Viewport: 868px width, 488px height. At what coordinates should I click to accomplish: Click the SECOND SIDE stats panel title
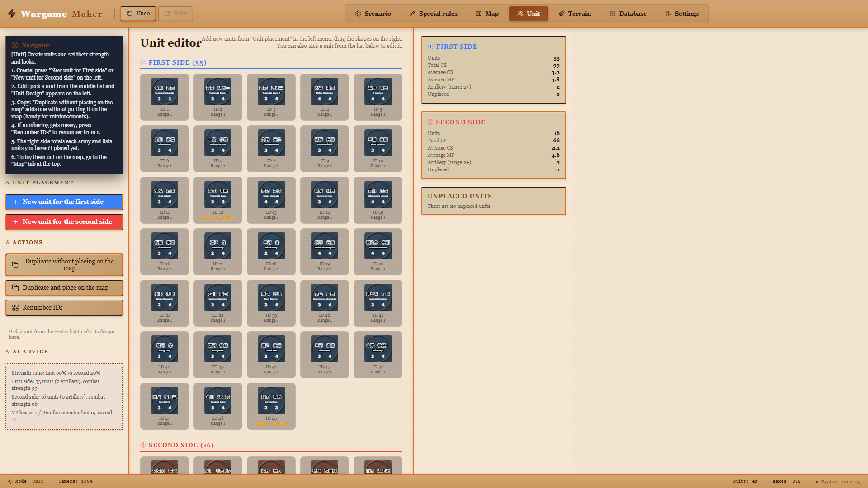point(457,122)
